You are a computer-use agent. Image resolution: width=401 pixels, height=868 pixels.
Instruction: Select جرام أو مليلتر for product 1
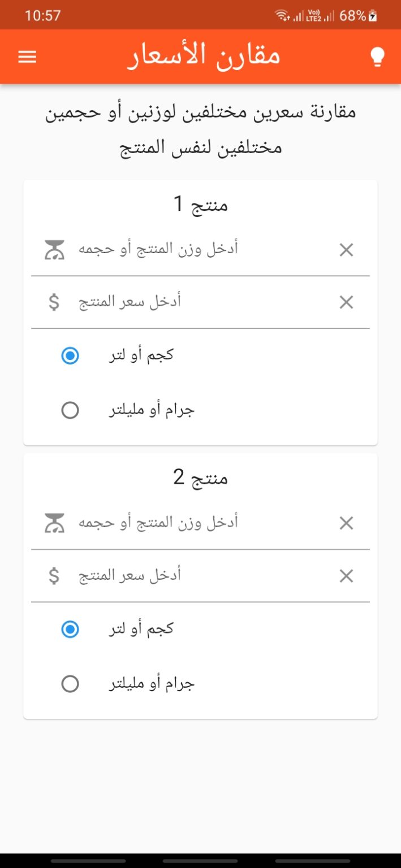(x=70, y=410)
